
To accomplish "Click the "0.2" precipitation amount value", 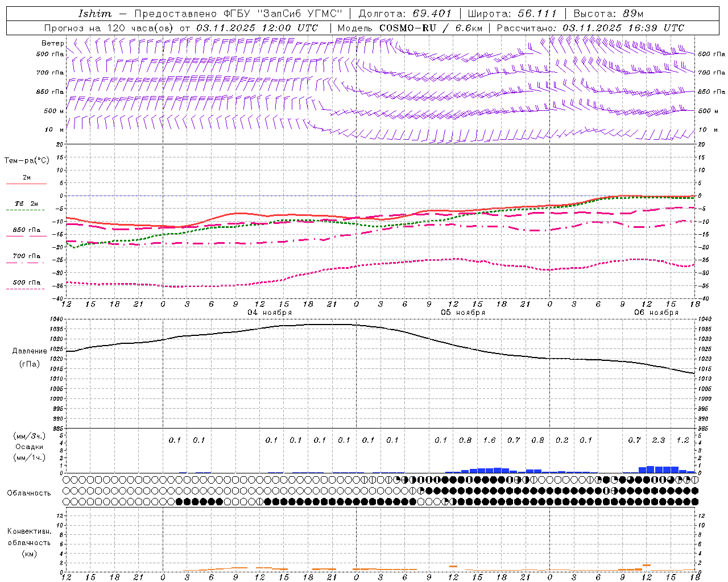I will point(562,440).
